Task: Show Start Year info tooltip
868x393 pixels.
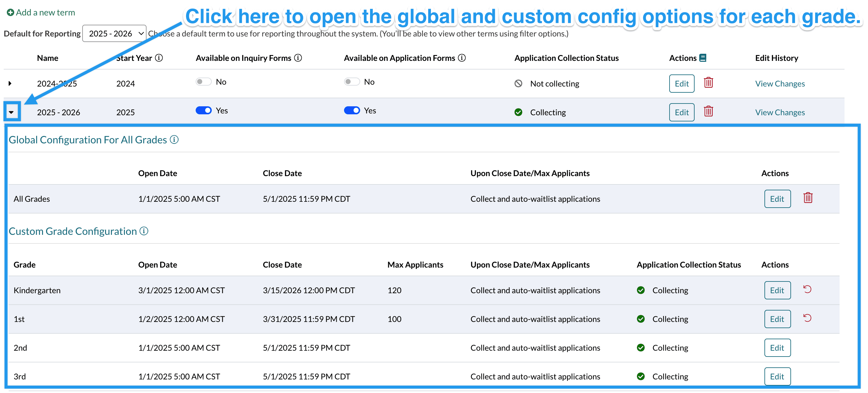Action: click(159, 58)
